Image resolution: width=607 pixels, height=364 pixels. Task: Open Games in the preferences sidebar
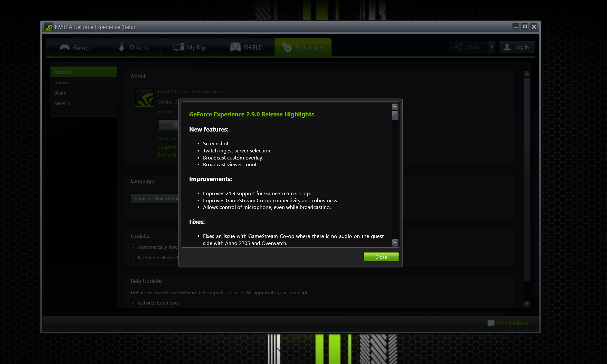tap(83, 82)
